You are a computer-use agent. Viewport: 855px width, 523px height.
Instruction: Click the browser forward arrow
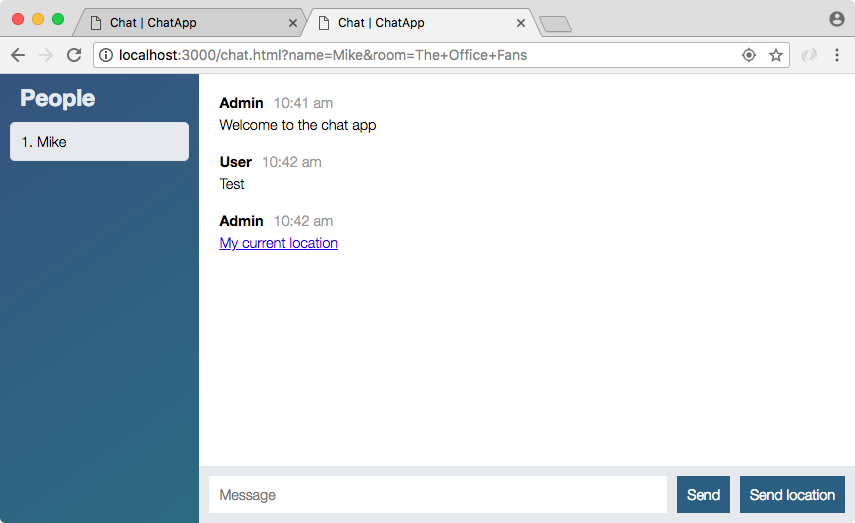click(46, 55)
